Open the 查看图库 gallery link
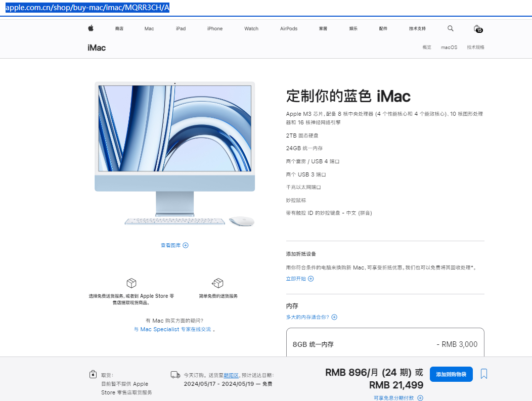This screenshot has width=532, height=401. (x=170, y=245)
